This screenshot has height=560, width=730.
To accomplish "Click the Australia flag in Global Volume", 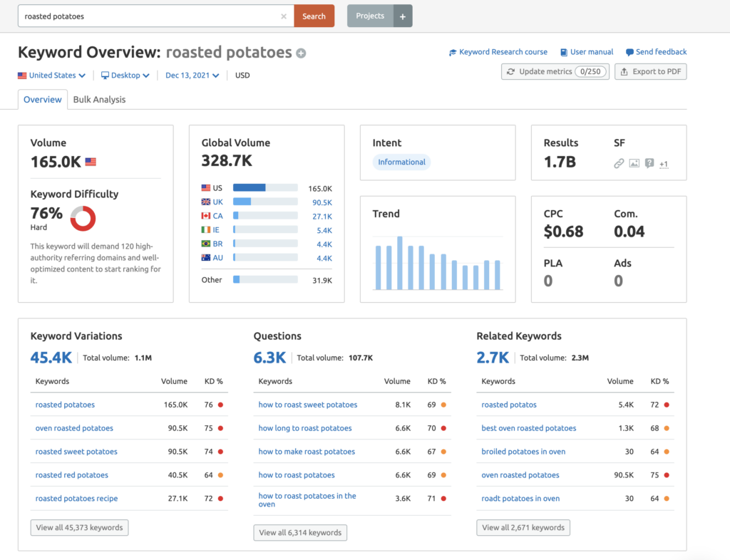I will pyautogui.click(x=206, y=258).
